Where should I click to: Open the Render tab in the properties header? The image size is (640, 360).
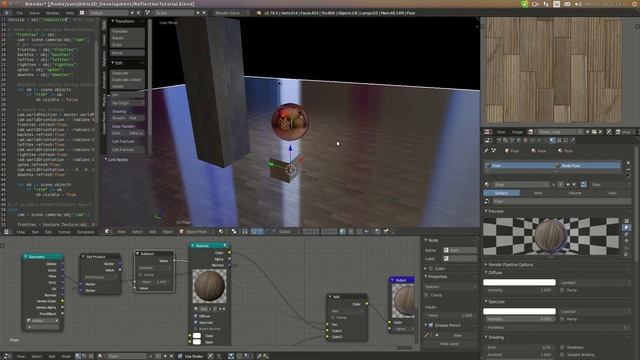[x=499, y=140]
